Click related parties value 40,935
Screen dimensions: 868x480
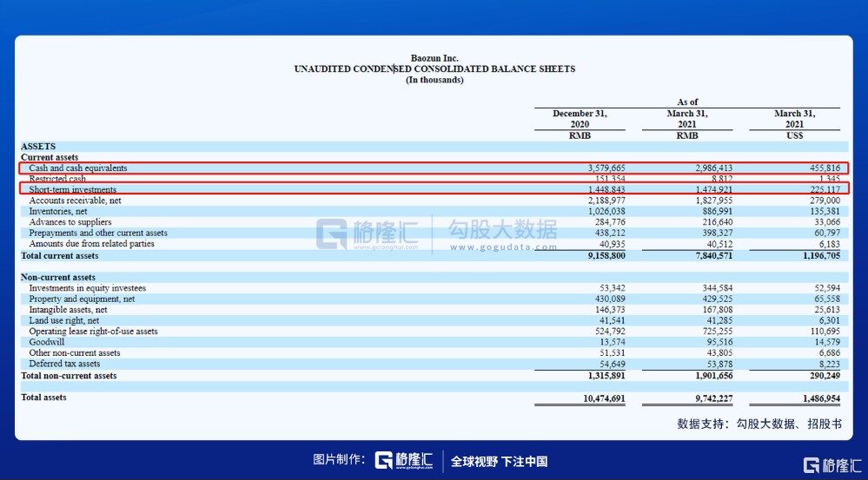[x=612, y=243]
